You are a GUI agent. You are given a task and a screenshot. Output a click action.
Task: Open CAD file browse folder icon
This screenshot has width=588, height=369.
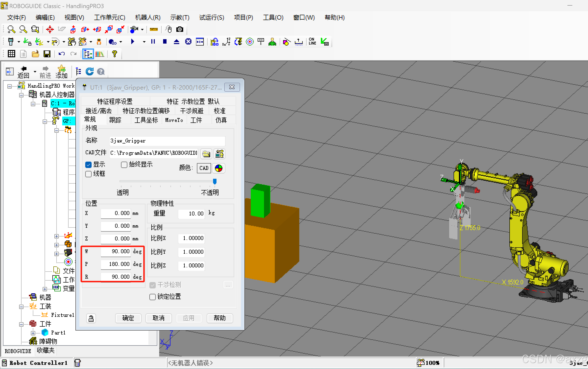pyautogui.click(x=206, y=154)
